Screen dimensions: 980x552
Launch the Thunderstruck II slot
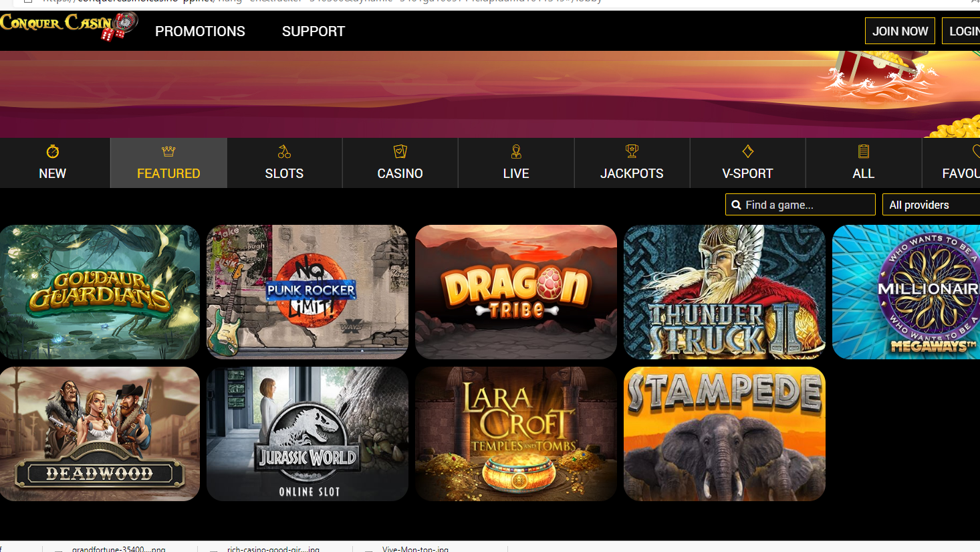tap(725, 292)
